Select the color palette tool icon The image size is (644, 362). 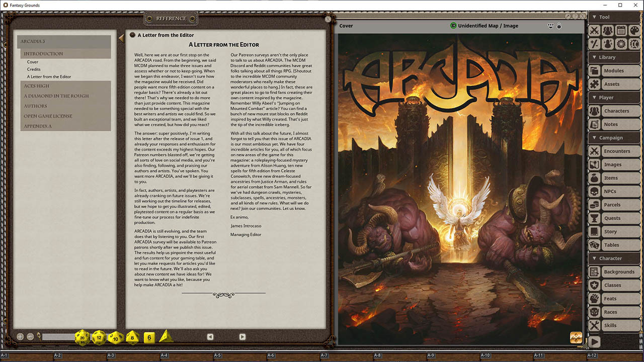[633, 31]
